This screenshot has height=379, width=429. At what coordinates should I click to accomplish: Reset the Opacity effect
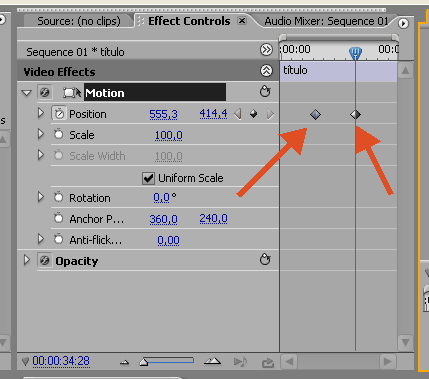(265, 259)
